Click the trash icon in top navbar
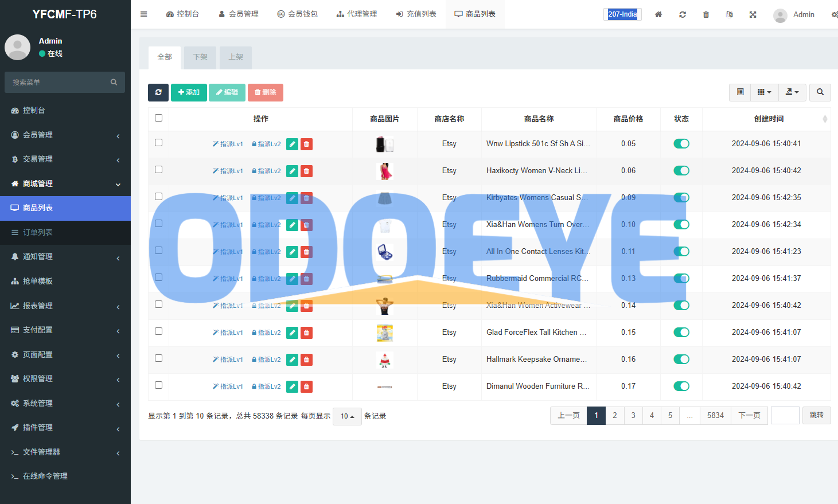Viewport: 838px width, 504px height. point(706,14)
